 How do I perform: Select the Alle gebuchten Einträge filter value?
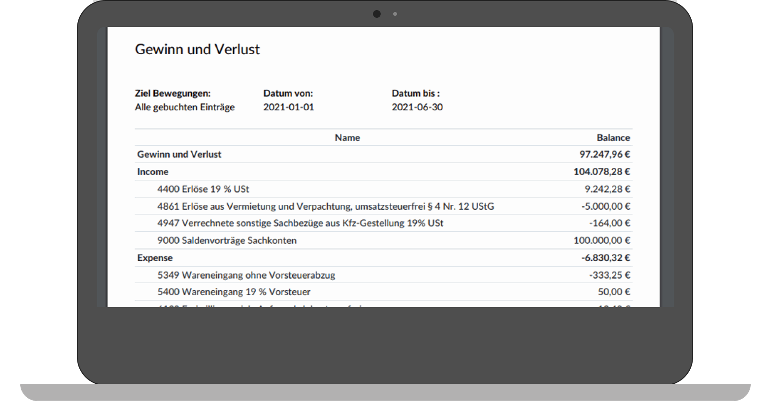pyautogui.click(x=184, y=106)
